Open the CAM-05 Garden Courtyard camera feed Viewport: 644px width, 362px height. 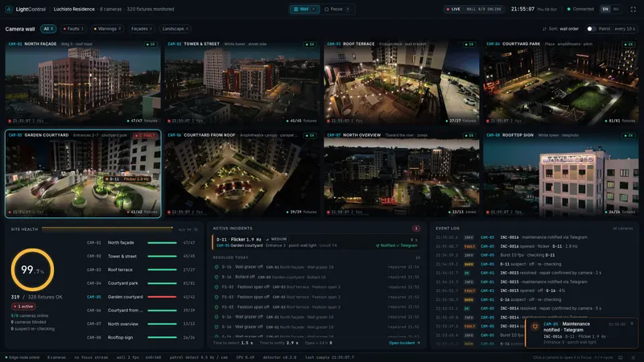[83, 174]
